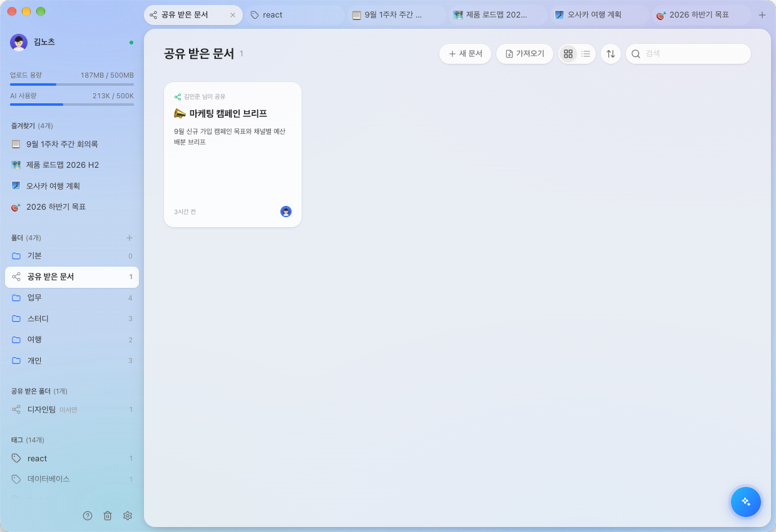This screenshot has width=776, height=532.
Task: Open favorite 오사카 여행 계획 in sidebar
Action: click(x=72, y=186)
